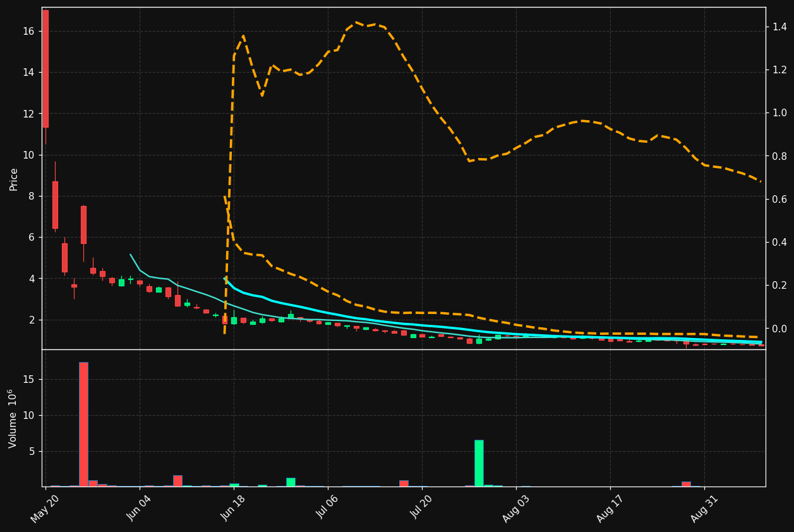This screenshot has height=532, width=794.
Task: Click the 'May 20' date label
Action: (x=45, y=509)
